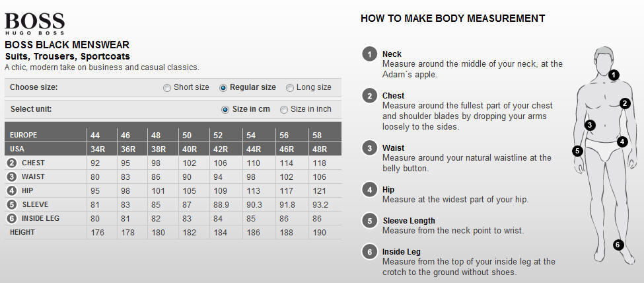This screenshot has height=283, width=644.
Task: Choose the Long size radio button
Action: [x=290, y=88]
